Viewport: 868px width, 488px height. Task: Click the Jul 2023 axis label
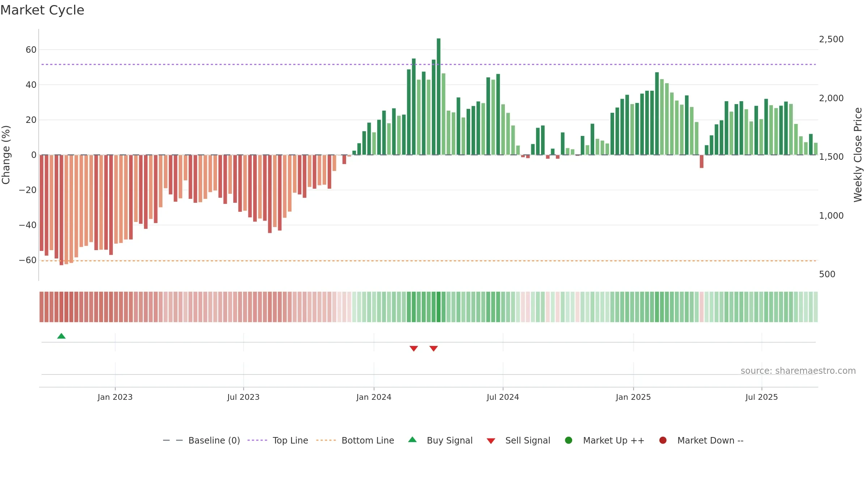pos(243,397)
